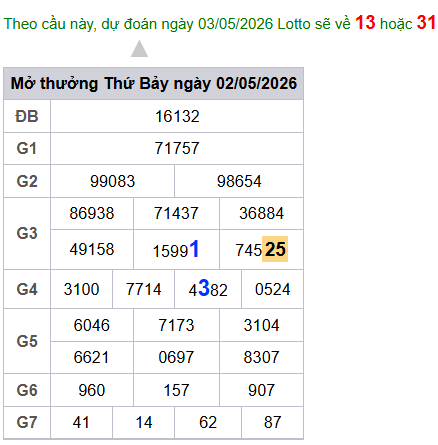The height and width of the screenshot is (445, 438).
Task: Select the G1 prize number 71757
Action: click(177, 148)
